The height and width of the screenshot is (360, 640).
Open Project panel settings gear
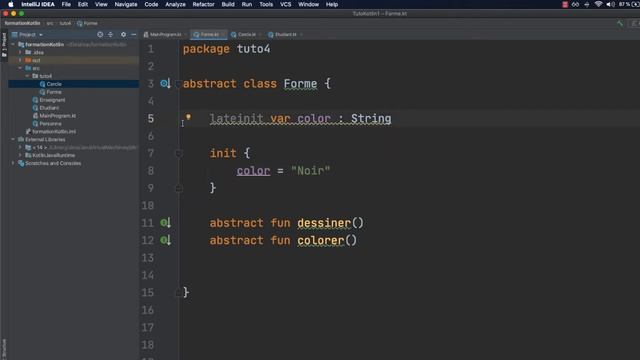point(123,35)
